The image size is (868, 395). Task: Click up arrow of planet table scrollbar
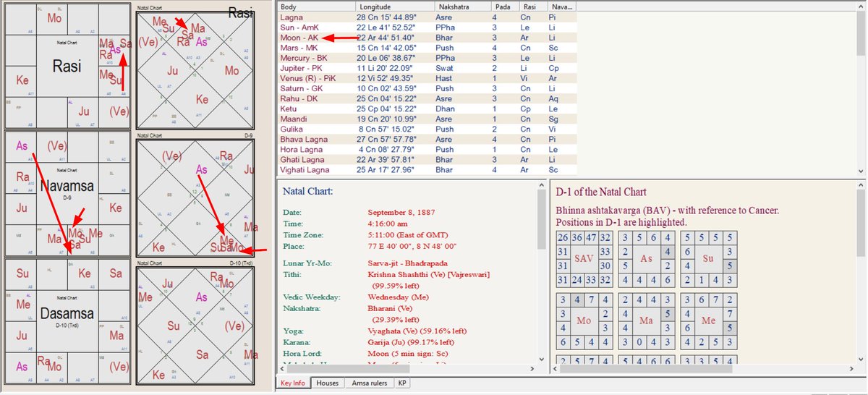click(x=861, y=6)
